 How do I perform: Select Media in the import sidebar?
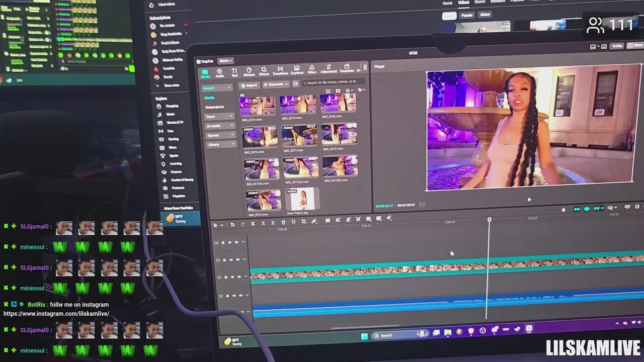(210, 98)
